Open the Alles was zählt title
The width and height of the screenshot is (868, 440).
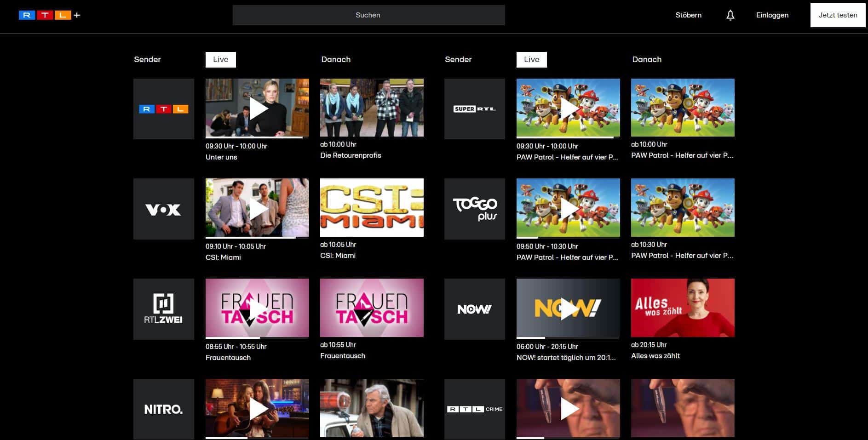[x=655, y=356]
